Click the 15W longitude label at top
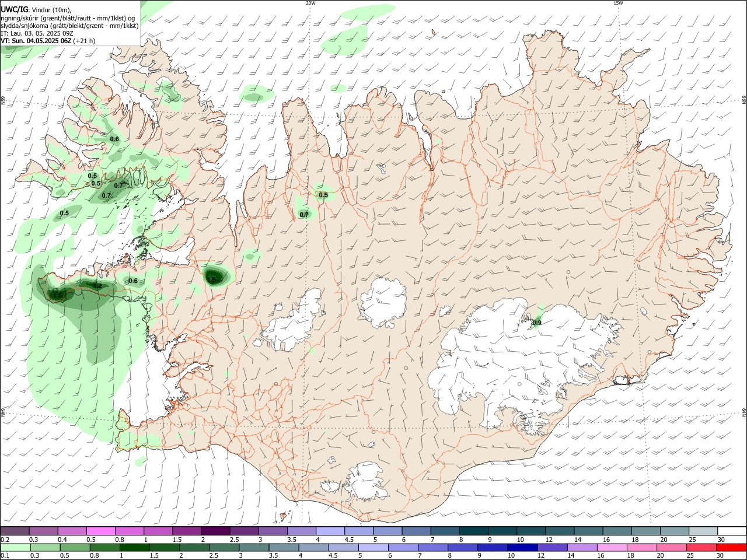 coord(618,3)
